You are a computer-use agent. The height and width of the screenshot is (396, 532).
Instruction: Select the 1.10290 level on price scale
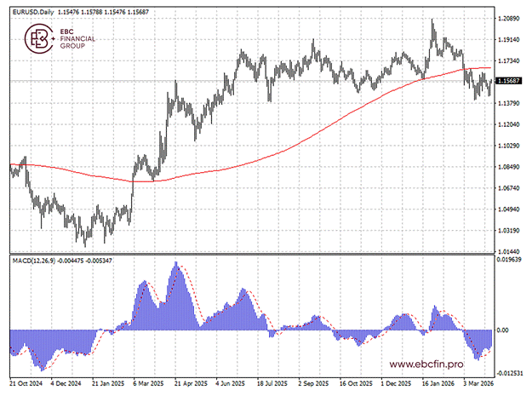[512, 145]
